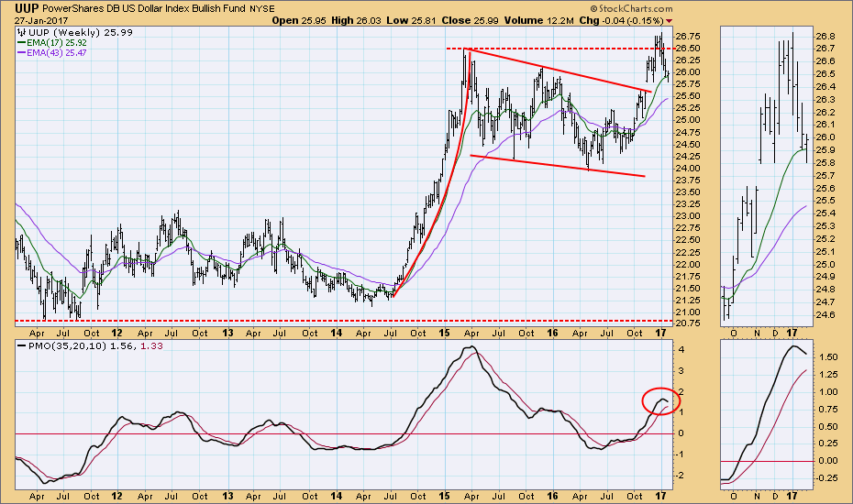The width and height of the screenshot is (853, 504).
Task: Open the StockCharts.com attribution link
Action: click(631, 8)
